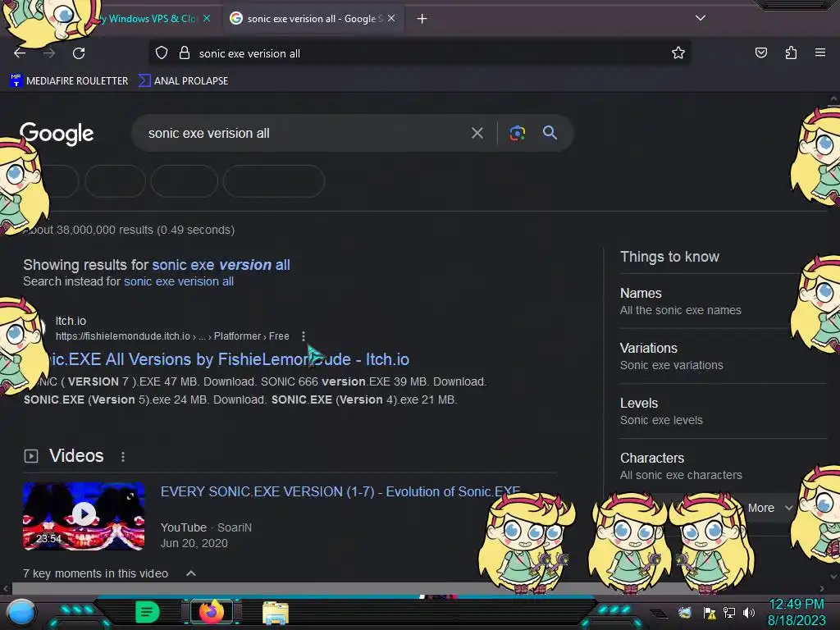Submit search with the magnifier icon
Image resolution: width=840 pixels, height=630 pixels.
(550, 133)
